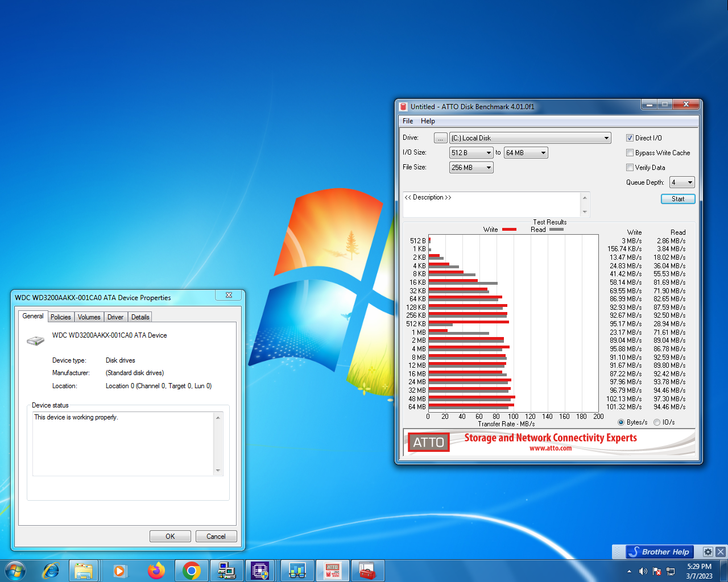Viewport: 728px width, 582px height.
Task: Click the 64 MB write result 101.32 MB/s
Action: (624, 407)
